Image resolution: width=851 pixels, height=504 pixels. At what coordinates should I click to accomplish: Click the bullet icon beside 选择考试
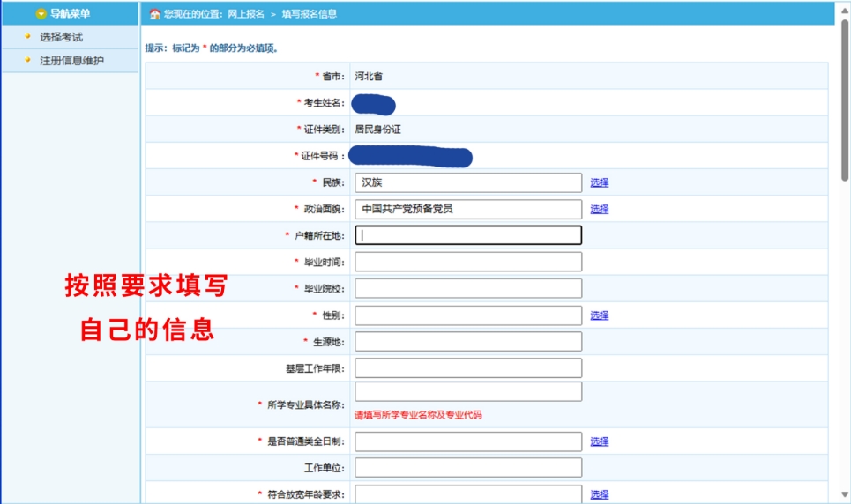coord(28,37)
